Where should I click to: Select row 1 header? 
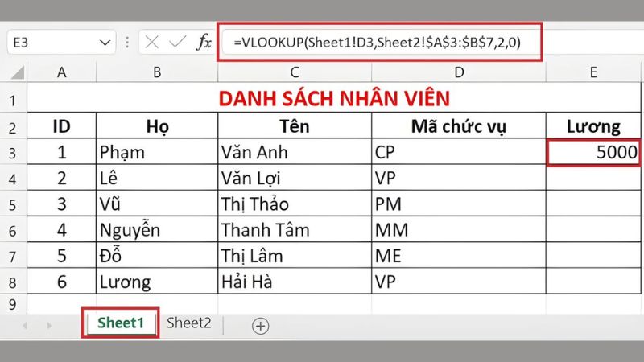[13, 97]
